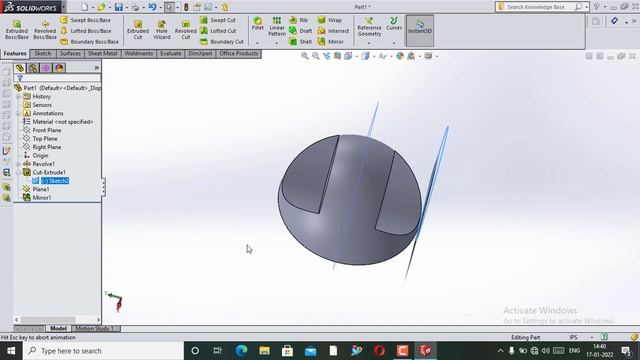Select the Lofted Cut tool
This screenshot has height=360, width=640.
point(218,31)
